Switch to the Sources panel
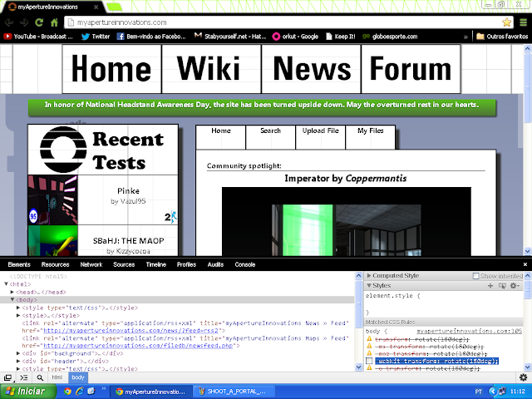 click(x=124, y=264)
